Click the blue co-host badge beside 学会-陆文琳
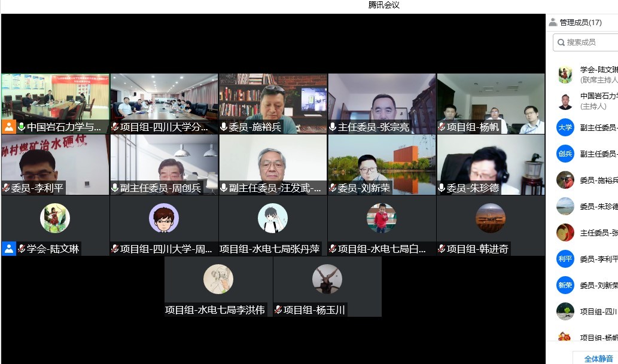 pos(8,249)
